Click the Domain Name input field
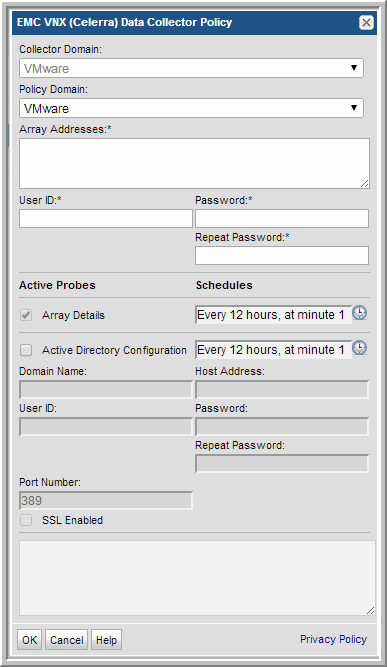Image resolution: width=387 pixels, height=667 pixels. point(106,389)
